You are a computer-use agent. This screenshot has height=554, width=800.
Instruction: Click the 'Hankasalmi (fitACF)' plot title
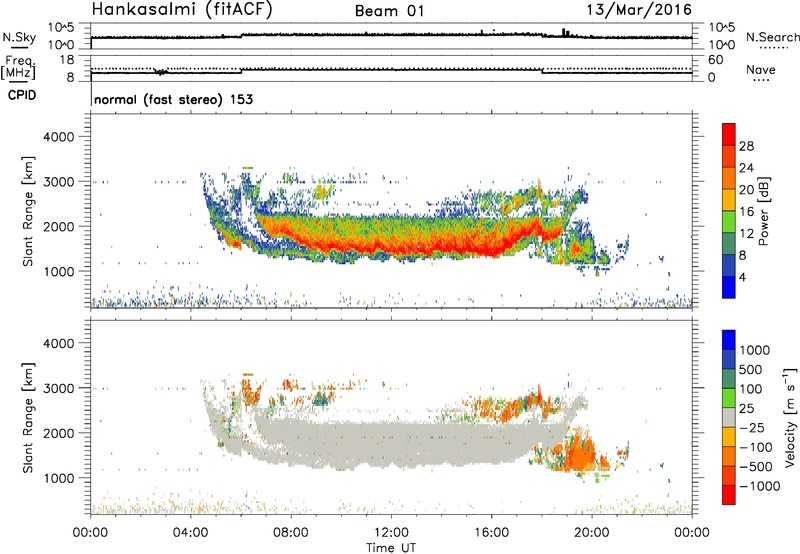pos(182,10)
